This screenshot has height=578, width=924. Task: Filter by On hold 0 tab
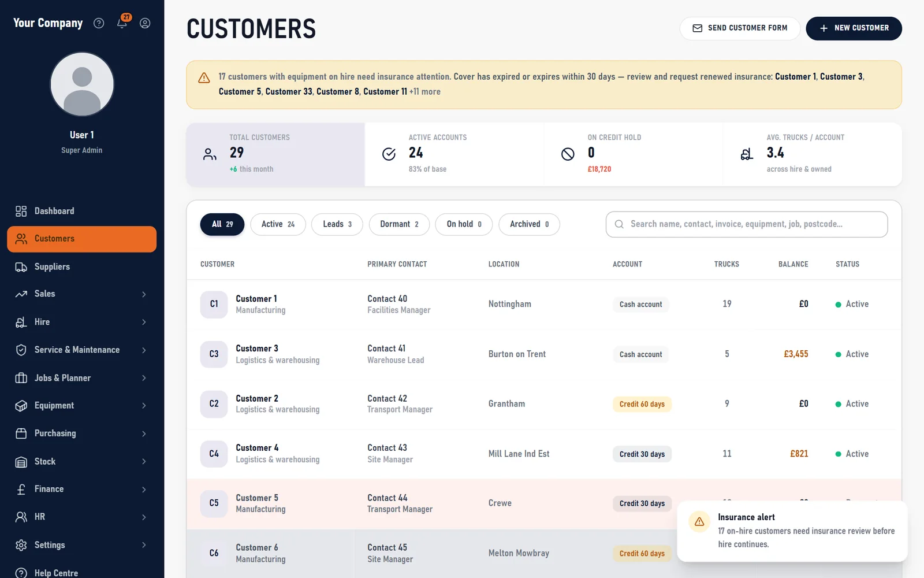tap(464, 224)
